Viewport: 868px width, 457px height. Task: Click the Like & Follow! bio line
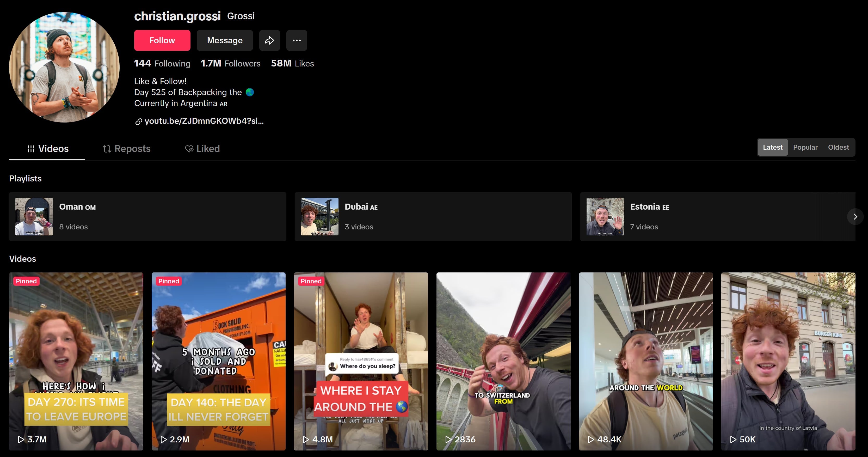click(161, 81)
